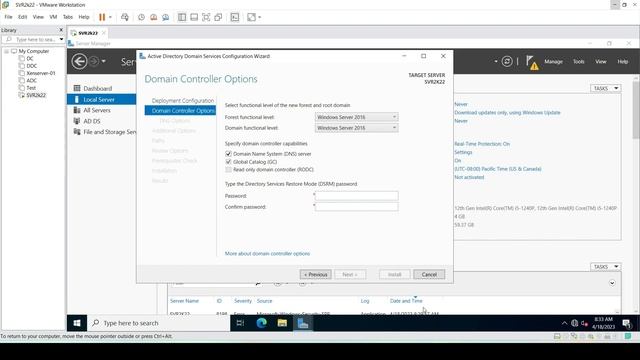Click the taskbar clock showing 8:33 AM

click(x=603, y=323)
